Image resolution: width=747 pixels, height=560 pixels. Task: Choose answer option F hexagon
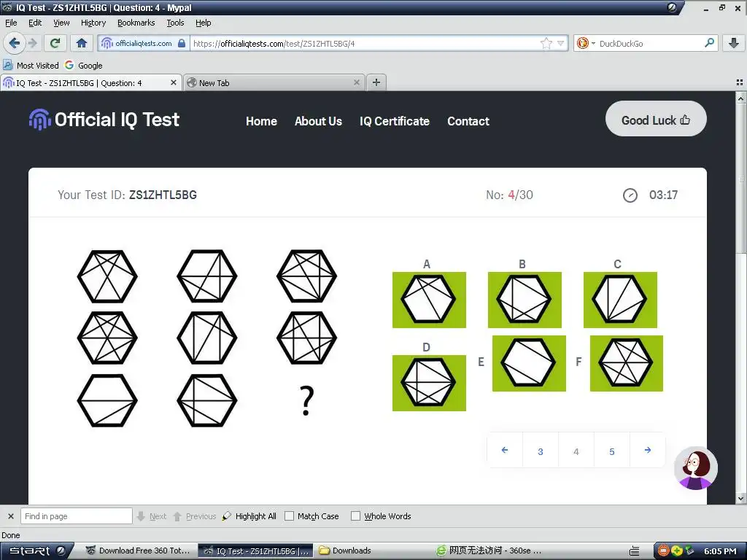click(627, 363)
